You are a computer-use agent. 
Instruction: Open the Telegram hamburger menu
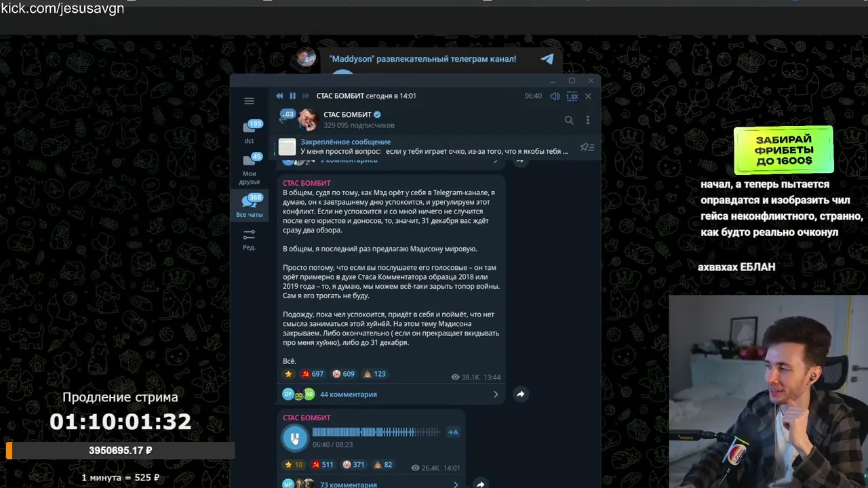[249, 101]
